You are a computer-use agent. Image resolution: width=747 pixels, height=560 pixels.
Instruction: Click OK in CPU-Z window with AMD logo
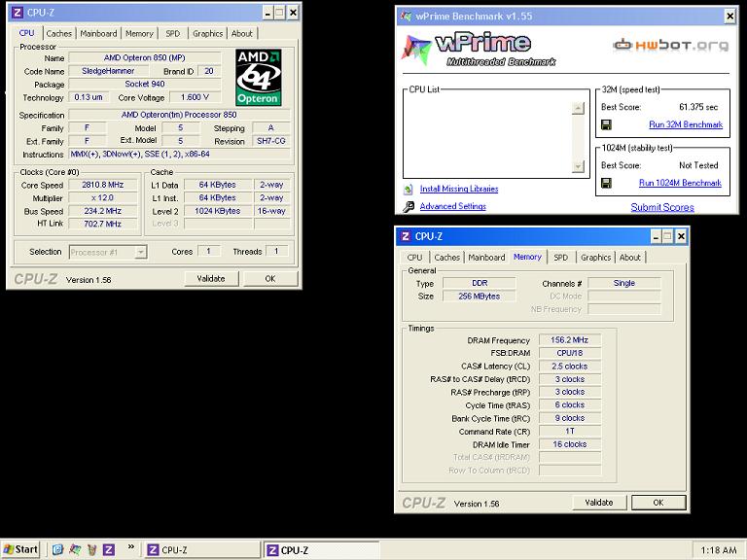270,279
